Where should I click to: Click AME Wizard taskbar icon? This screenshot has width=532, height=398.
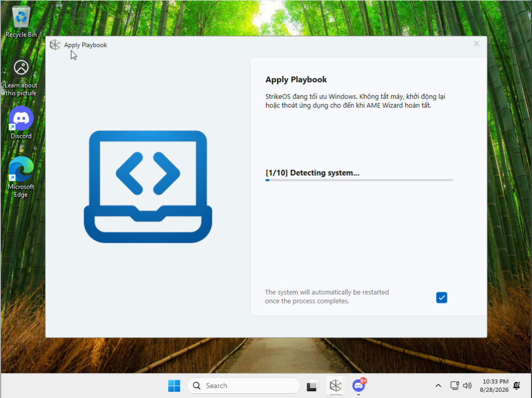pos(336,386)
